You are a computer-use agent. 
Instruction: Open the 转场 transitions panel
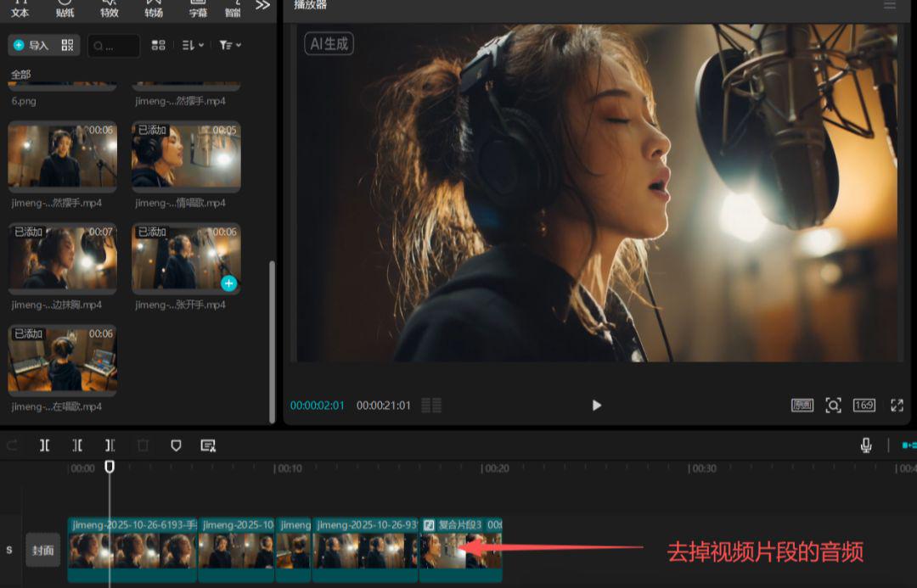pos(153,8)
